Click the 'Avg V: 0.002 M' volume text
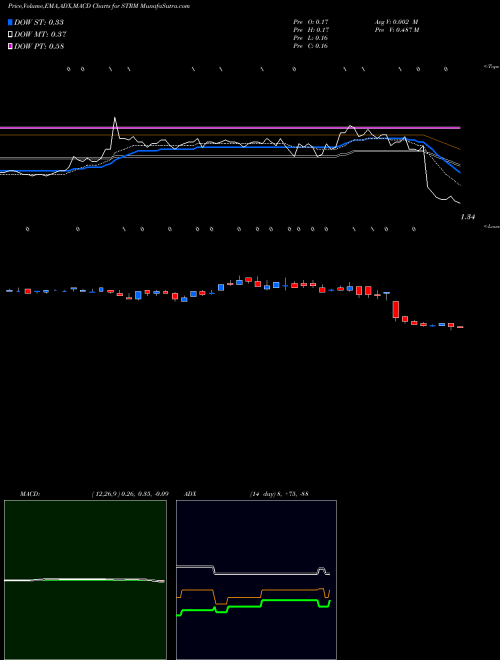 pyautogui.click(x=396, y=22)
